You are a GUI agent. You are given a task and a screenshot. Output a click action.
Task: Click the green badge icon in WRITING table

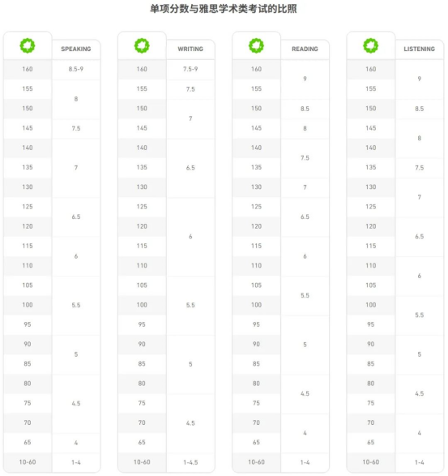[x=142, y=46]
